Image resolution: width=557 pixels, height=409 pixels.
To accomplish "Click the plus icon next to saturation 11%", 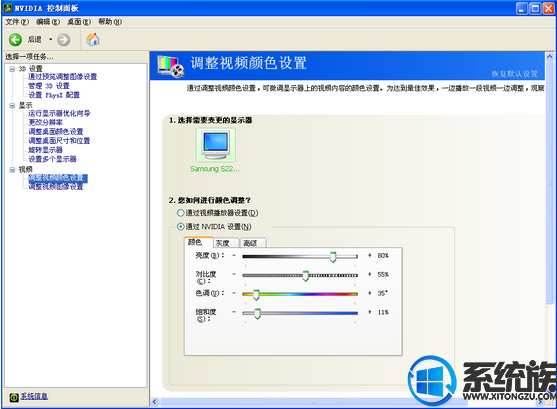I will click(x=370, y=312).
